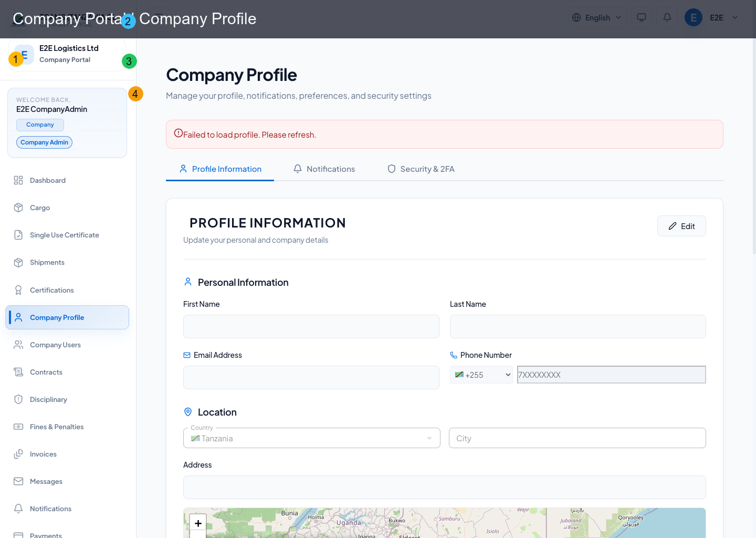Click the Messages envelope icon

pos(18,481)
